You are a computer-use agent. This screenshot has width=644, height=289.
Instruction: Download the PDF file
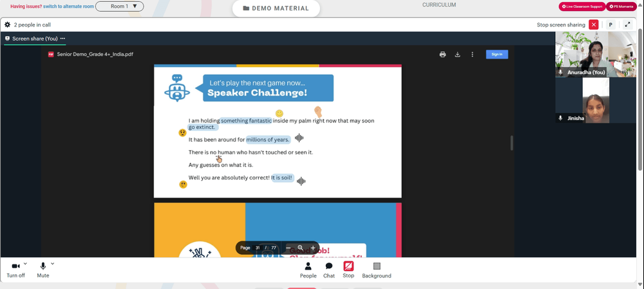(457, 54)
